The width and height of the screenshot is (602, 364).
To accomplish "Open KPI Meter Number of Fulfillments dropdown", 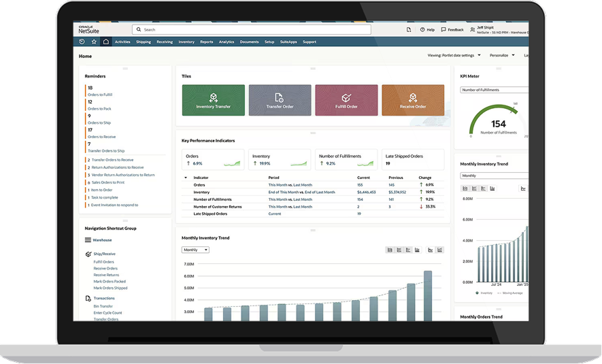I will pyautogui.click(x=494, y=90).
